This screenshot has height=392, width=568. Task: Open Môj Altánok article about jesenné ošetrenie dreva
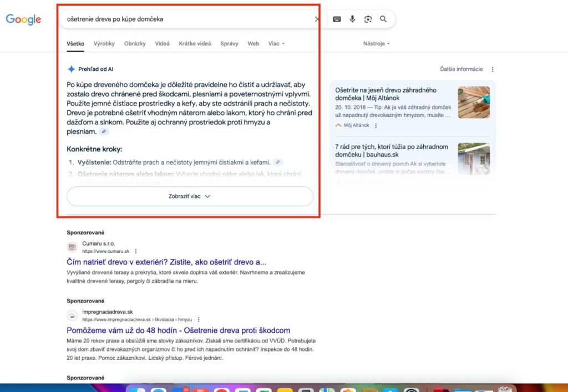386,94
